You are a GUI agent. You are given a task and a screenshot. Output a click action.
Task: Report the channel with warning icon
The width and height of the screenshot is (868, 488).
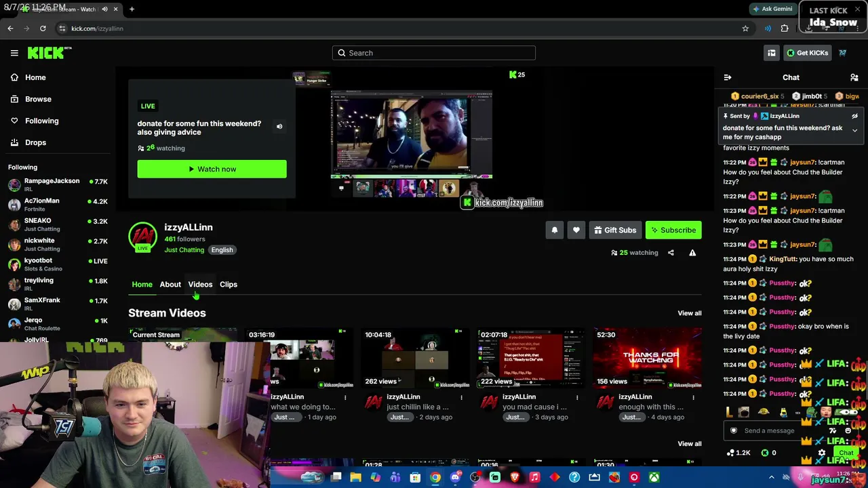692,253
